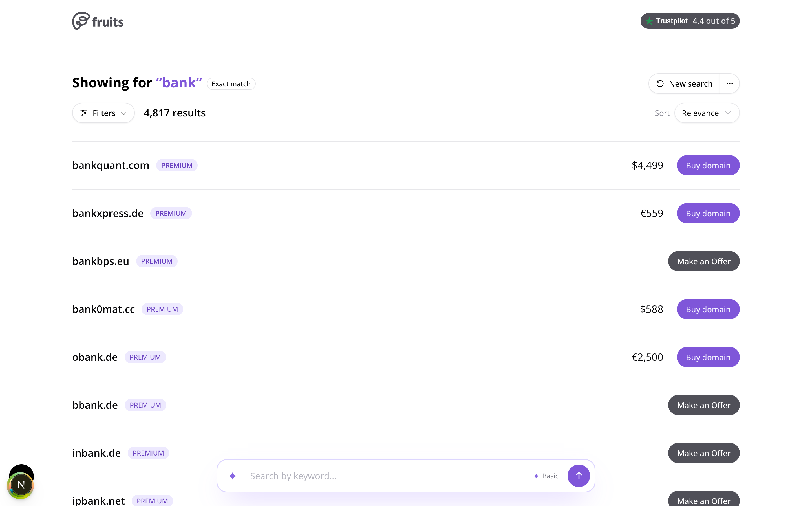This screenshot has width=812, height=506.
Task: Toggle the Basic search mode
Action: pos(546,476)
